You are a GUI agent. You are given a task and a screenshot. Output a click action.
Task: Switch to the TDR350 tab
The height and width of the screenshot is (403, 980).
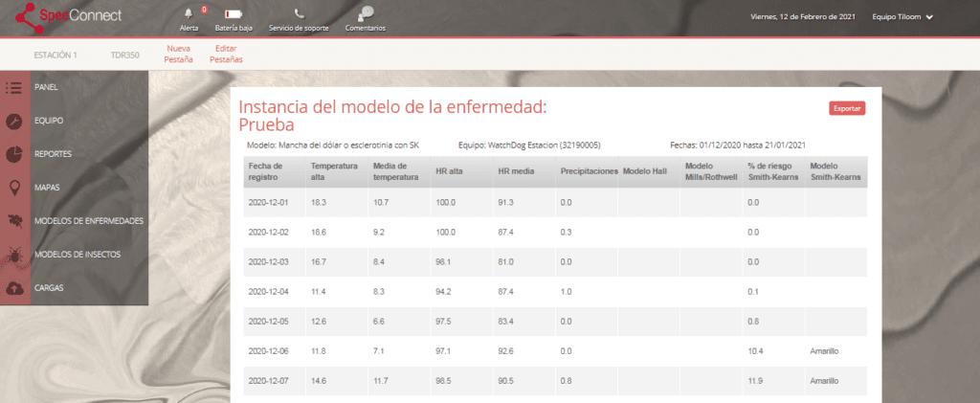[125, 55]
